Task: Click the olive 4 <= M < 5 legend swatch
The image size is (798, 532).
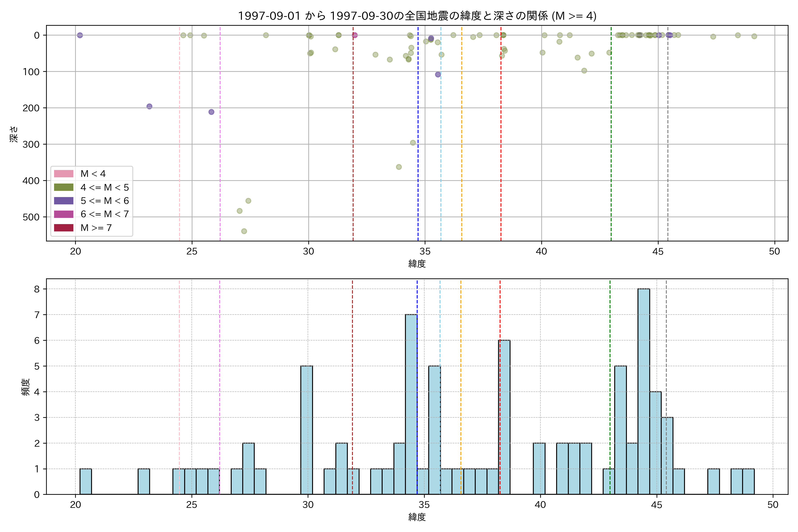Action: point(63,187)
